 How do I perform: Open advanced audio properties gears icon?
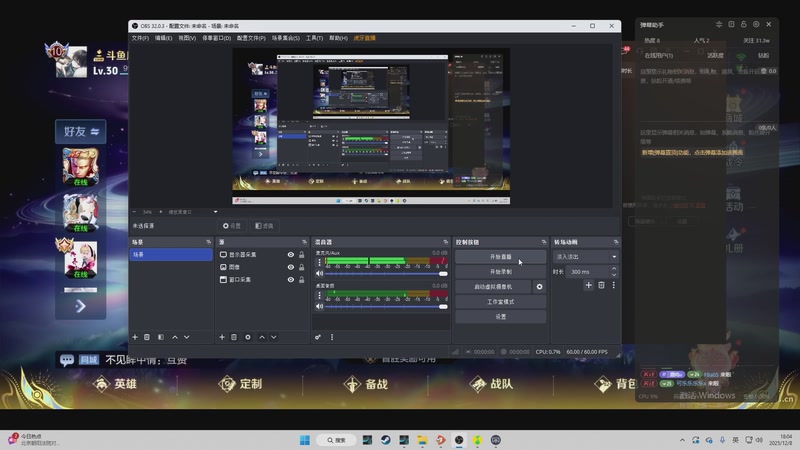tap(318, 337)
